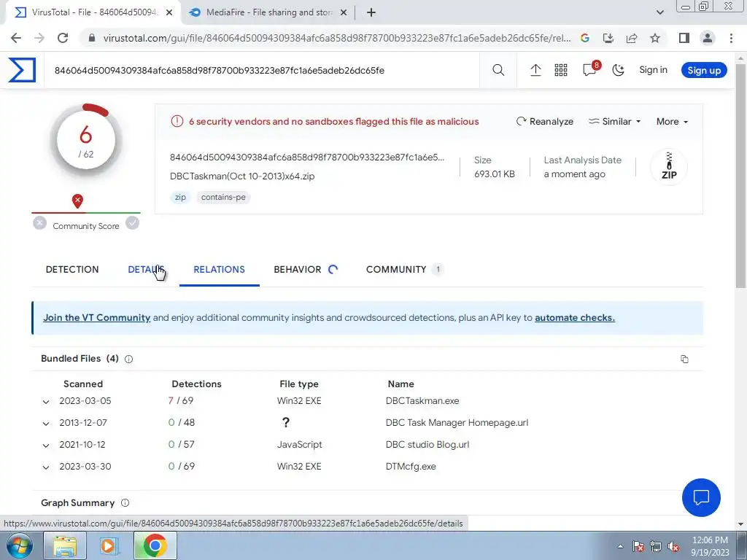747x560 pixels.
Task: Click the page vertical scrollbar thumb
Action: pos(741,176)
